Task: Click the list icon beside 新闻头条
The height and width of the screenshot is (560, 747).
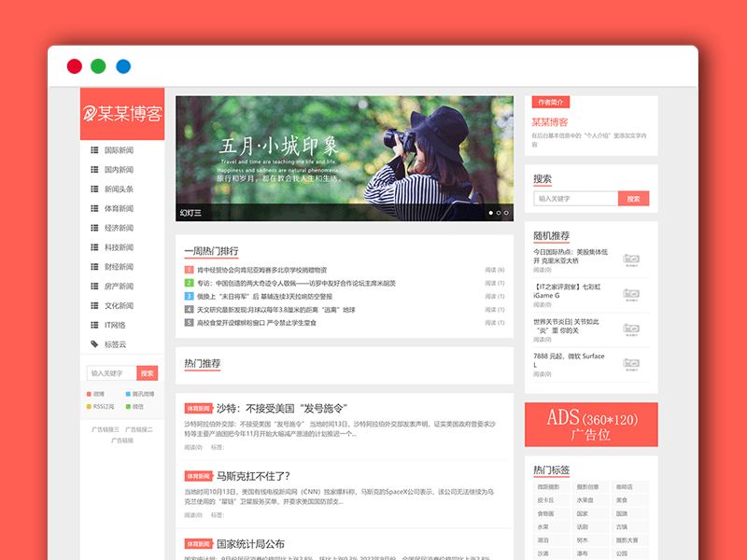Action: (94, 189)
